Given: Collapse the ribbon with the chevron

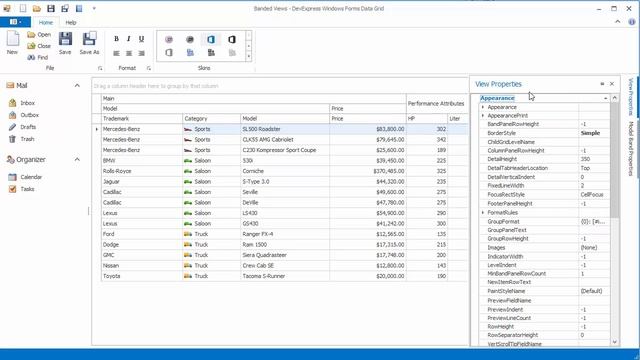Looking at the screenshot, I should (x=618, y=22).
